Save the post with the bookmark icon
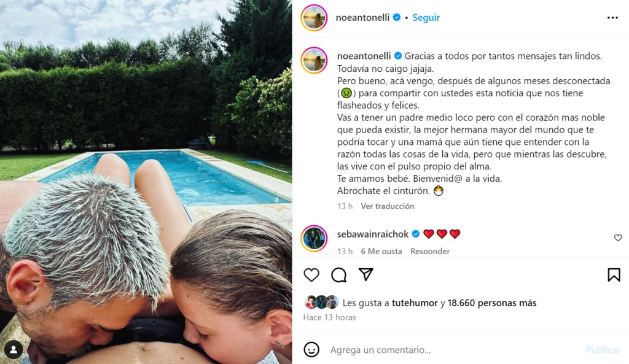Screen dimensions: 629x364 [614, 275]
